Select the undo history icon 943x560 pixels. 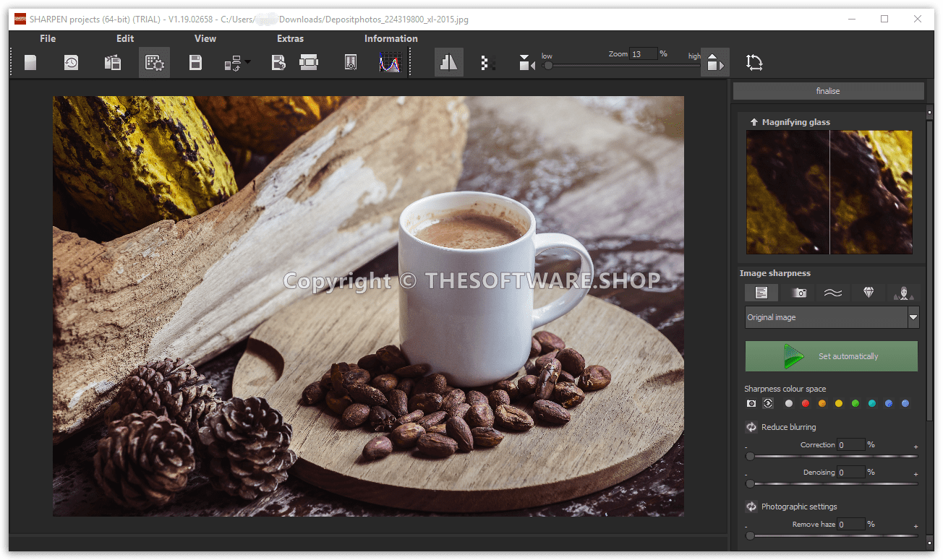(x=71, y=62)
